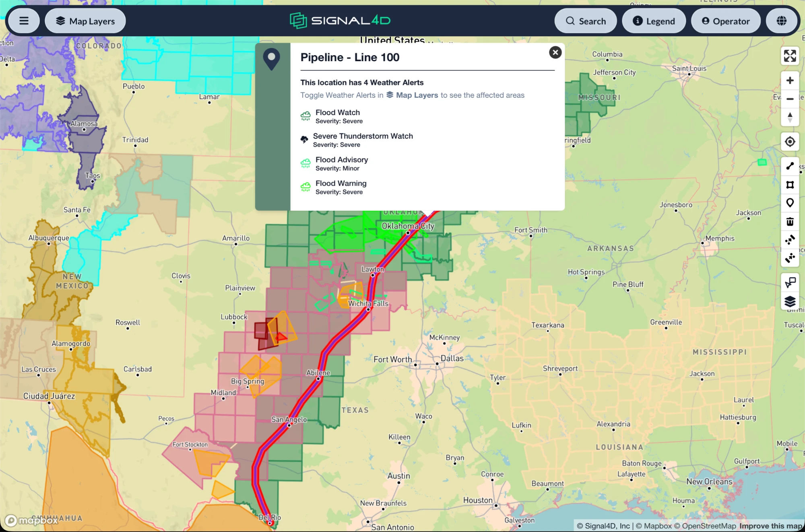The height and width of the screenshot is (532, 805).
Task: Click the SIGNAL4D logo
Action: [340, 21]
